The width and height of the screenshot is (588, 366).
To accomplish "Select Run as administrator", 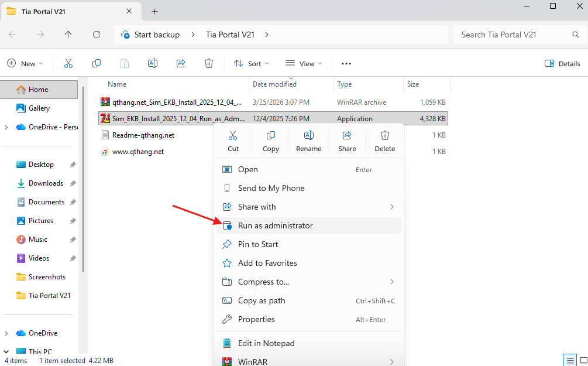I will (275, 225).
